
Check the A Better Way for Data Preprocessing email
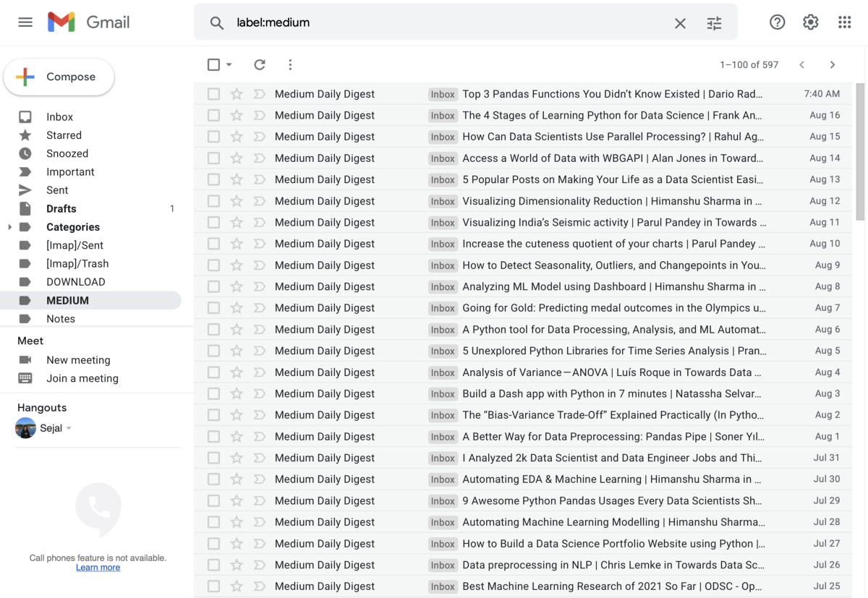point(213,436)
